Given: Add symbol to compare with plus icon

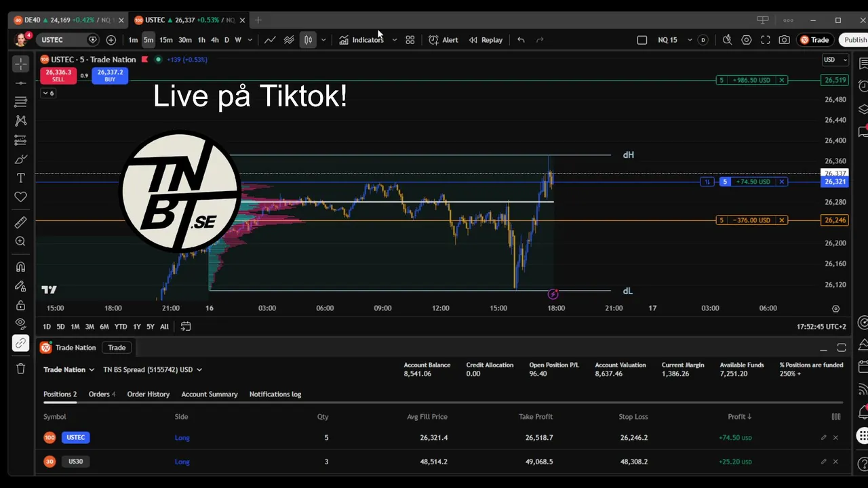Looking at the screenshot, I should [x=111, y=40].
